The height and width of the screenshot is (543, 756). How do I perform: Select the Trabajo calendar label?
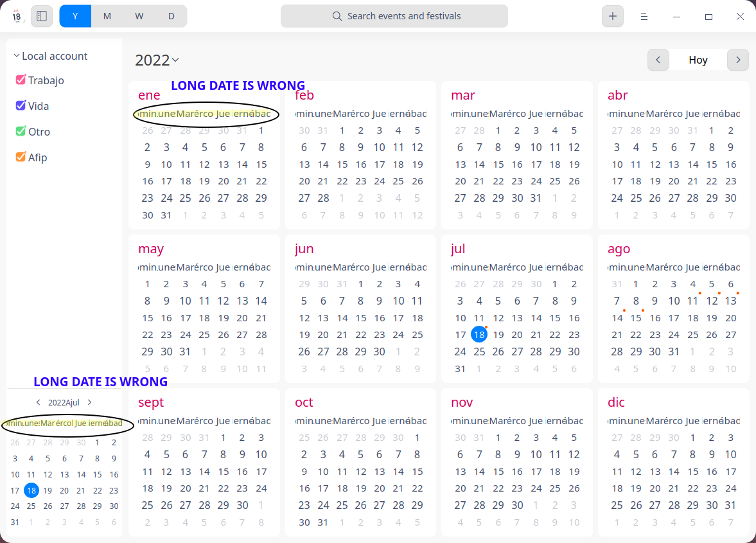click(x=46, y=80)
